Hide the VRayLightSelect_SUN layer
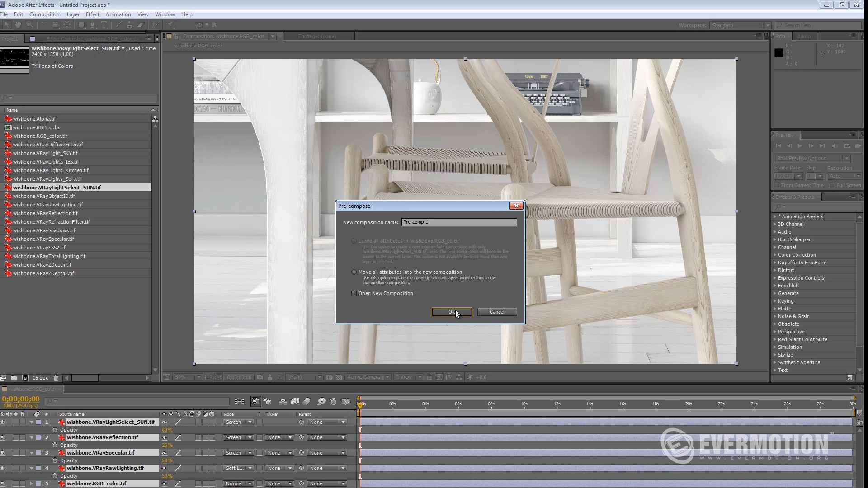The width and height of the screenshot is (868, 488). pos(3,422)
